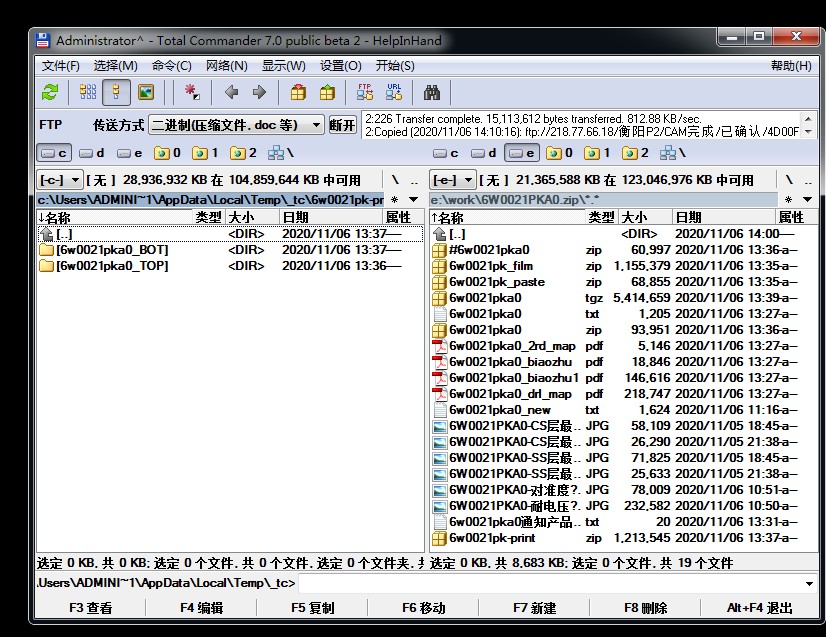Switch to brief file list view icon
The image size is (826, 637).
click(87, 93)
